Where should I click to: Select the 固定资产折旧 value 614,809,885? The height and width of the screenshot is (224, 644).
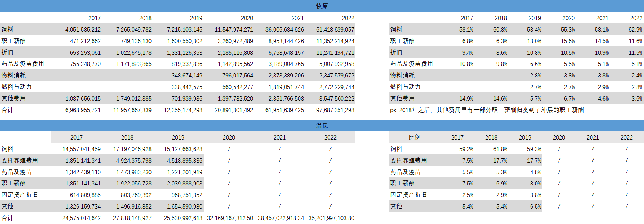pyautogui.click(x=85, y=195)
